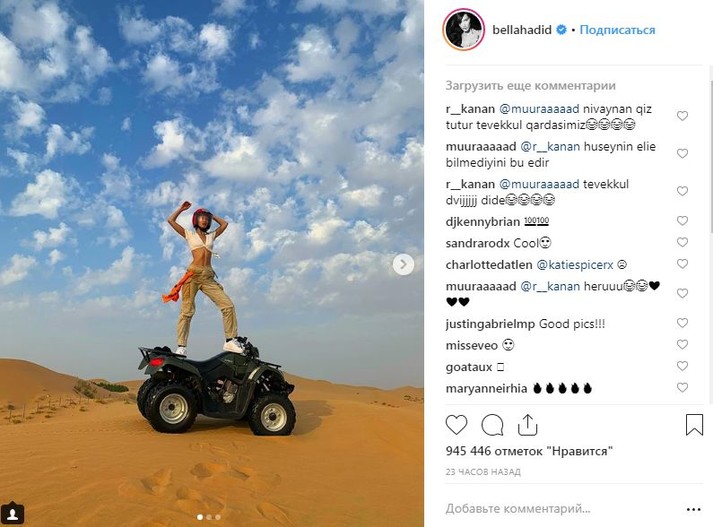Image resolution: width=713 pixels, height=527 pixels.
Task: Open the three-dots more options menu
Action: 693,509
